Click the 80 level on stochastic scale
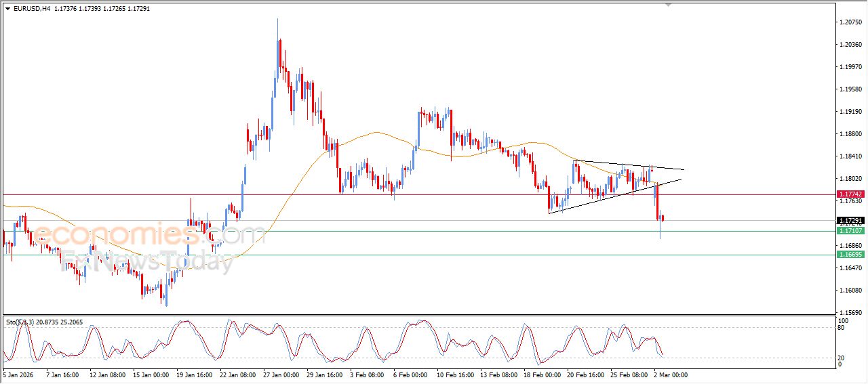868x384 pixels. tap(843, 328)
